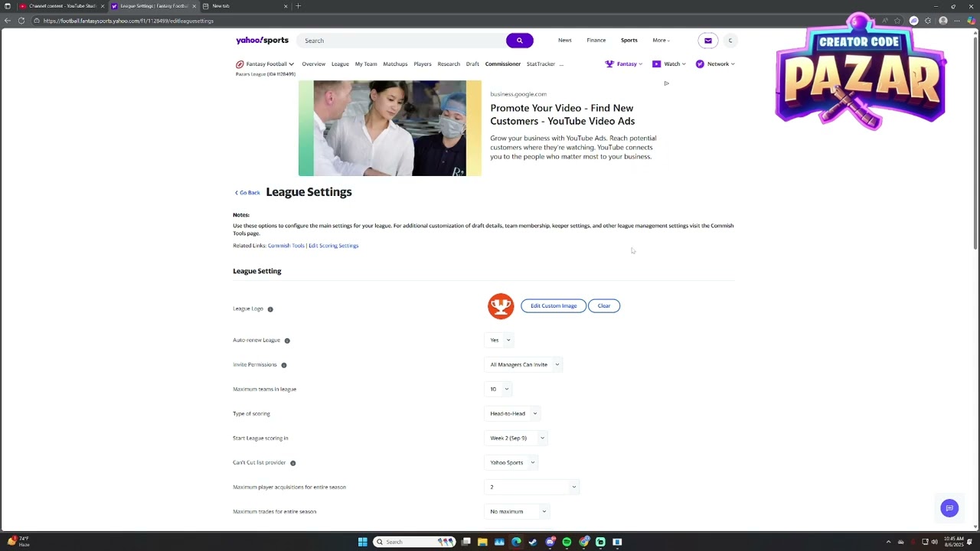Click the AdChoices icon on the ad
The height and width of the screenshot is (551, 980).
pyautogui.click(x=666, y=83)
